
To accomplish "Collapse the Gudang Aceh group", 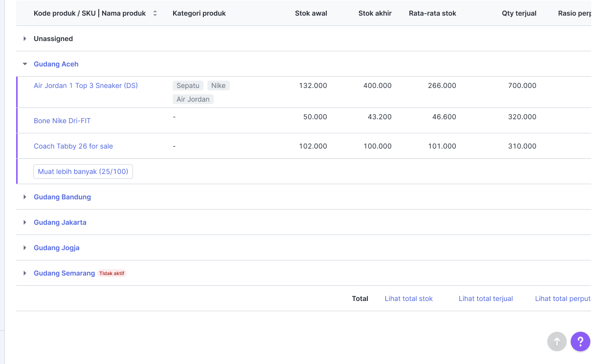I will (25, 64).
